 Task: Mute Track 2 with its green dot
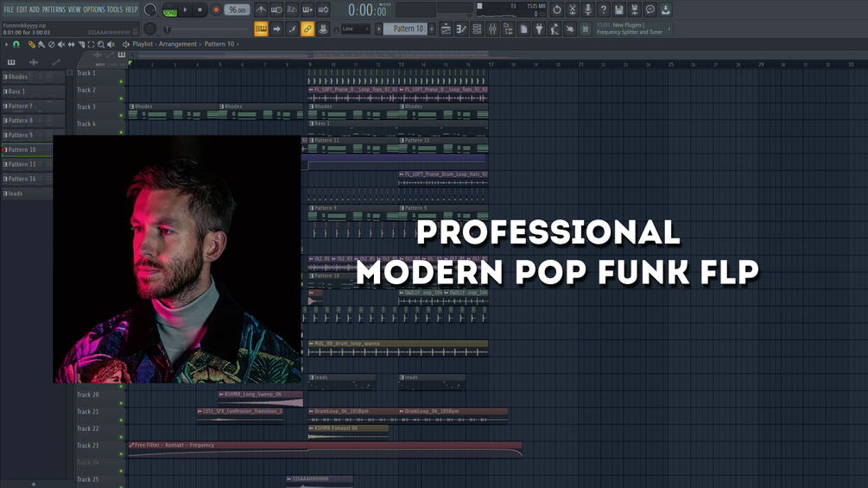(121, 98)
